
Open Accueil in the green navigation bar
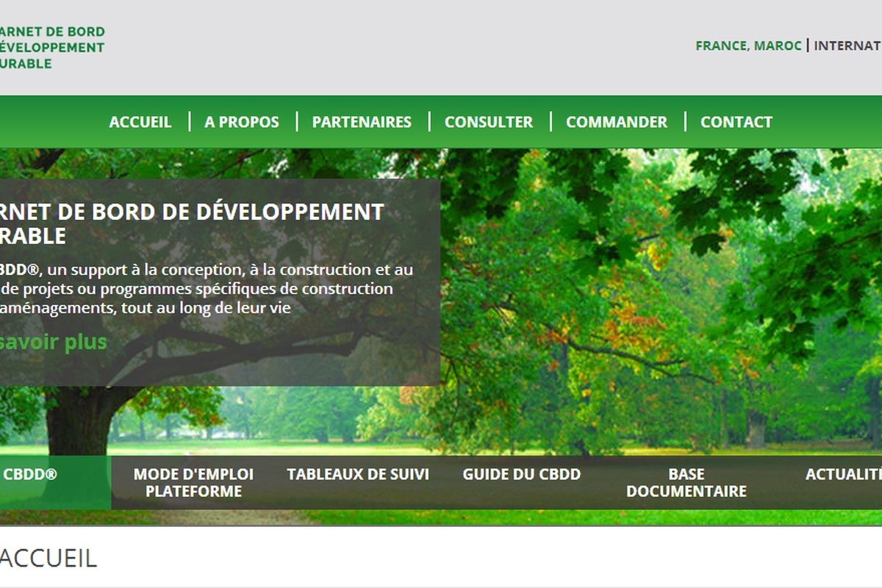point(140,122)
